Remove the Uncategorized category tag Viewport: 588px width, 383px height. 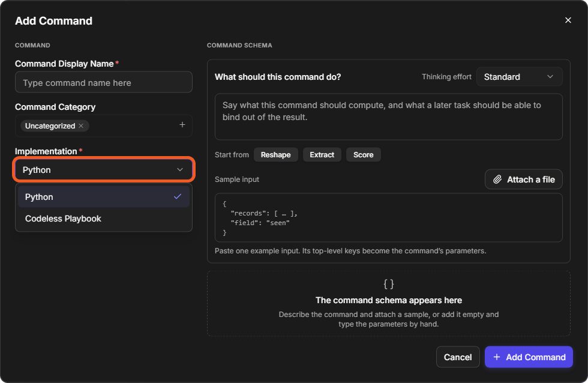click(x=81, y=125)
